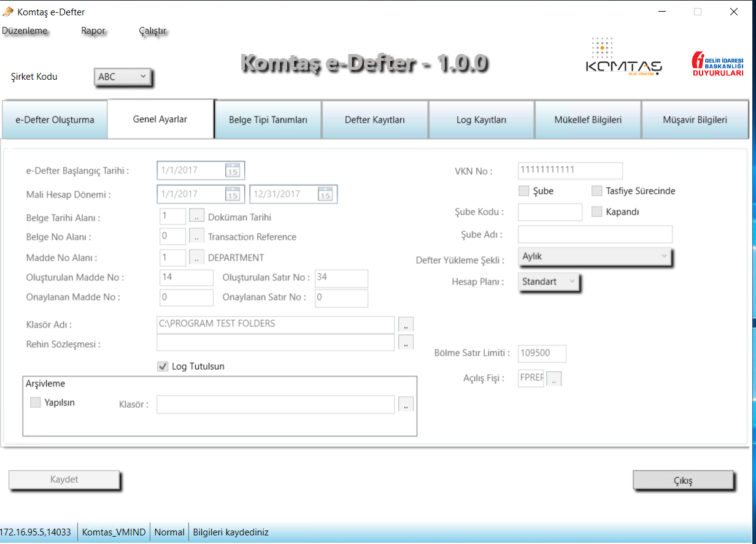The image size is (756, 544).
Task: Switch to Mükellef Bilgileri tab
Action: coord(588,120)
